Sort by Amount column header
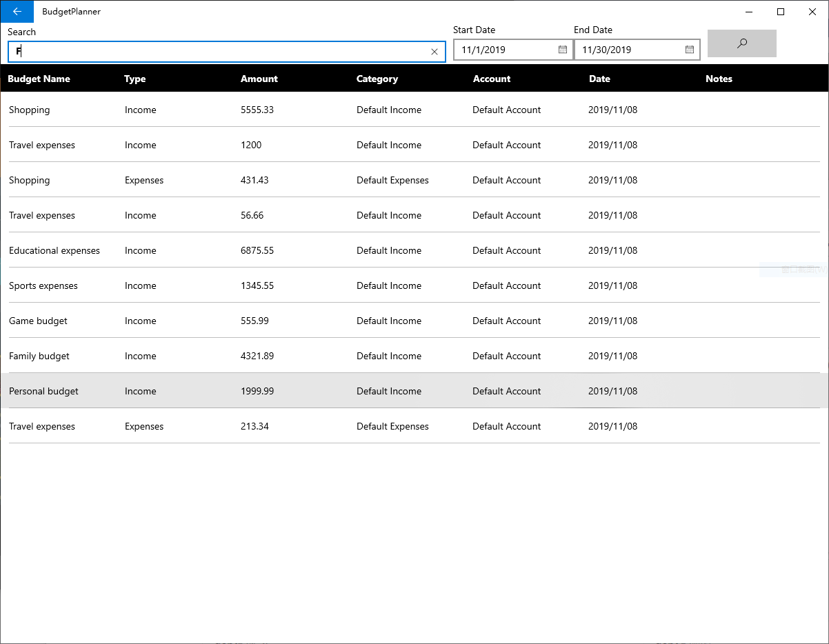The width and height of the screenshot is (829, 644). [259, 79]
